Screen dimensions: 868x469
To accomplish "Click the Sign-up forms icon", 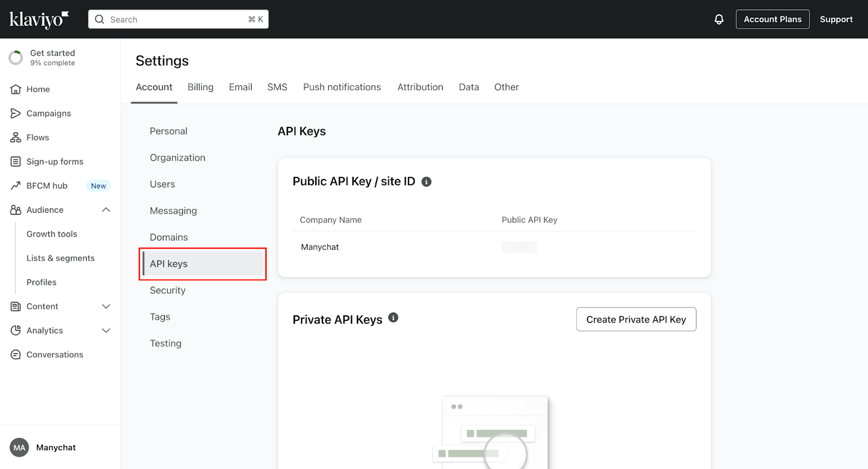I will [16, 162].
